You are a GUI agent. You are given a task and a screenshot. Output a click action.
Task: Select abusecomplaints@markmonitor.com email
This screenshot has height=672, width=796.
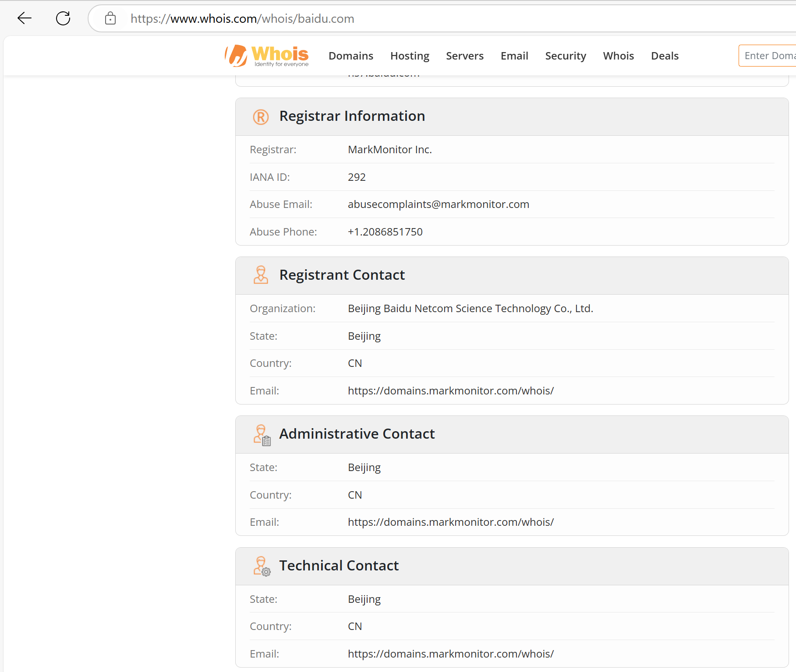coord(439,204)
